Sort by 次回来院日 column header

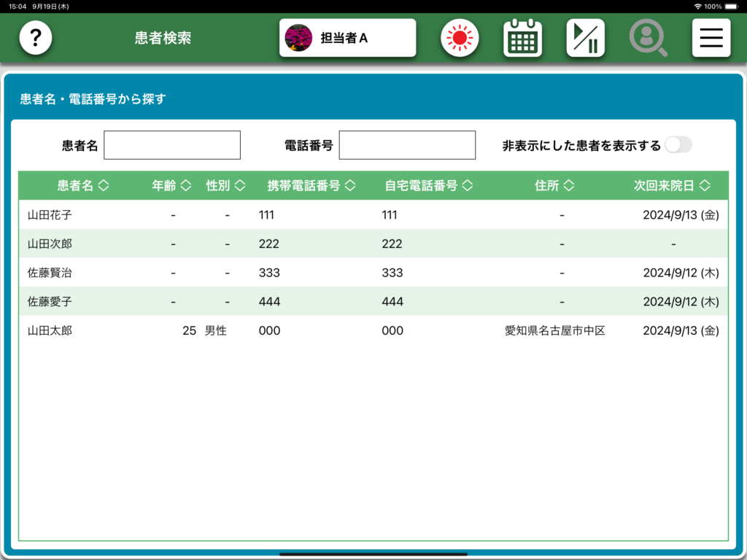pyautogui.click(x=672, y=186)
